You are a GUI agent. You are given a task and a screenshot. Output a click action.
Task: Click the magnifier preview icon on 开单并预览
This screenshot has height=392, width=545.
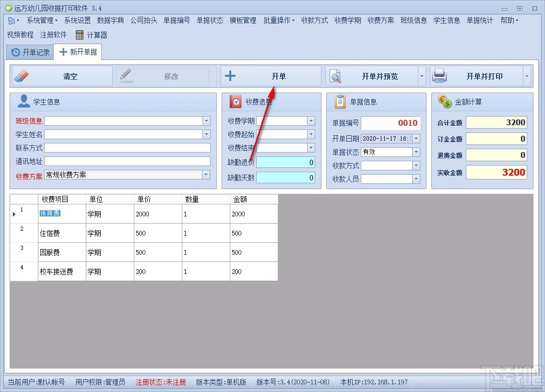[x=335, y=76]
